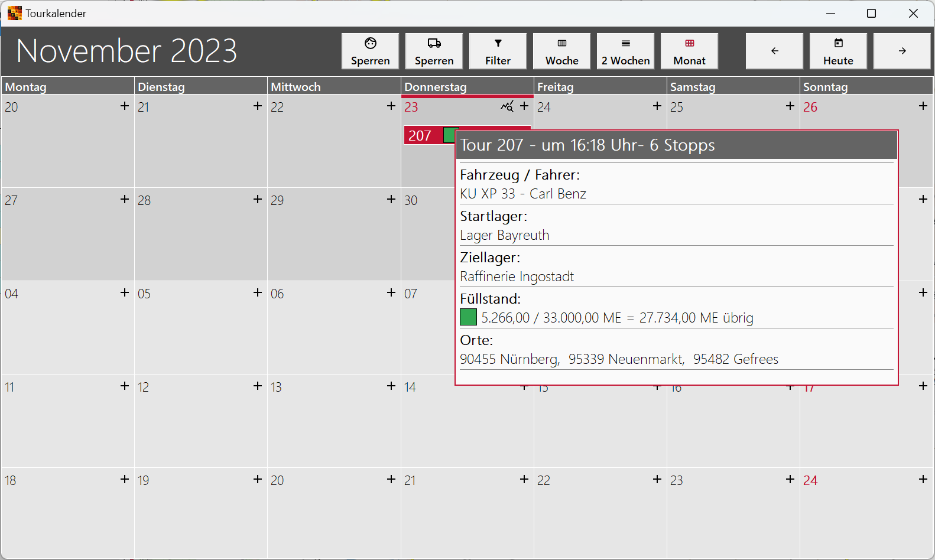Click the green fill indicator on Tour 207 entry
Screen dimensions: 935x560
pyautogui.click(x=450, y=135)
